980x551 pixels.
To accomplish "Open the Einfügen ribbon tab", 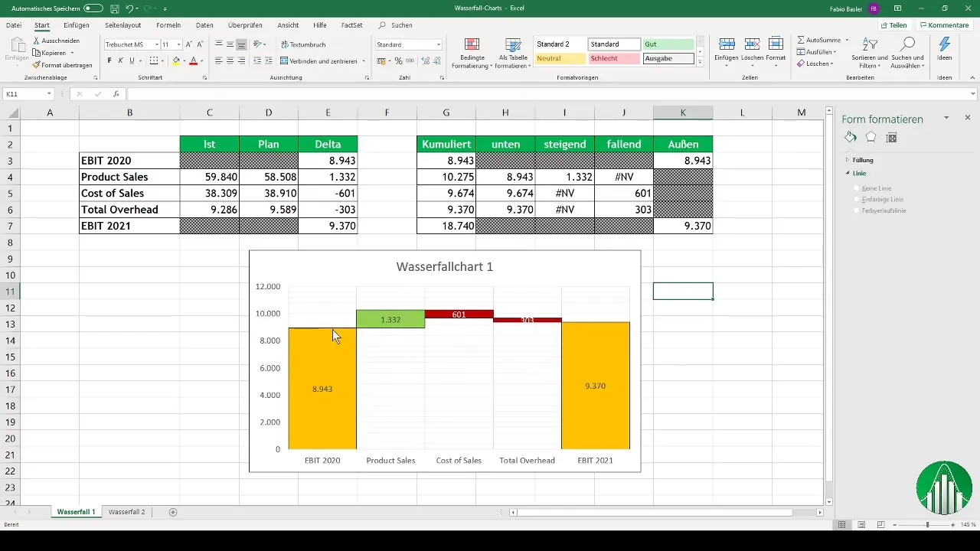I will [77, 25].
